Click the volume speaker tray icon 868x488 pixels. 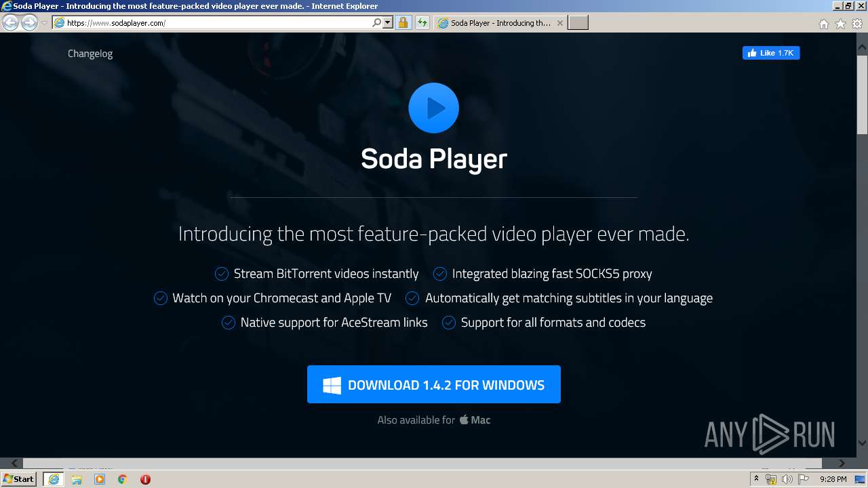pos(787,479)
